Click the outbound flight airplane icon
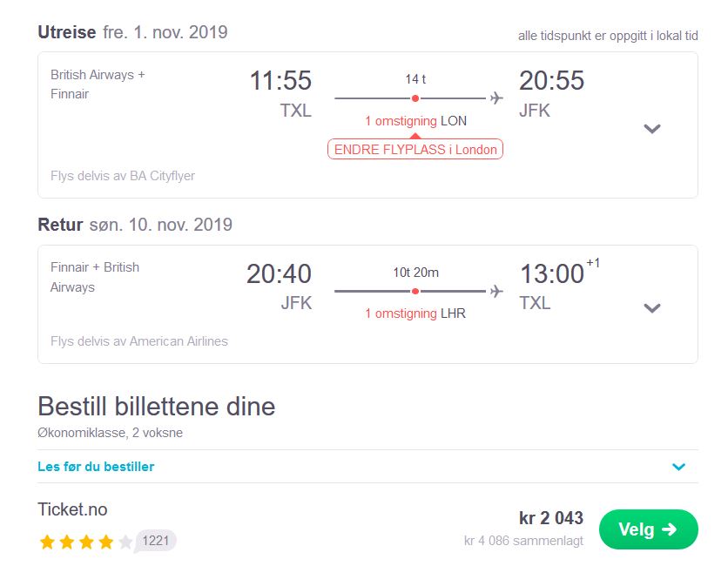Viewport: 728px width, 566px height. click(x=496, y=98)
